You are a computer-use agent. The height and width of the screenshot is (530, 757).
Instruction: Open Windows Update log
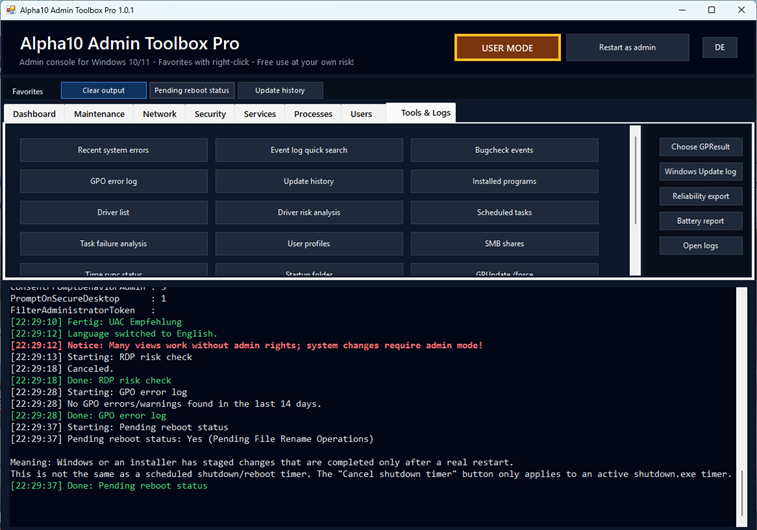click(701, 171)
